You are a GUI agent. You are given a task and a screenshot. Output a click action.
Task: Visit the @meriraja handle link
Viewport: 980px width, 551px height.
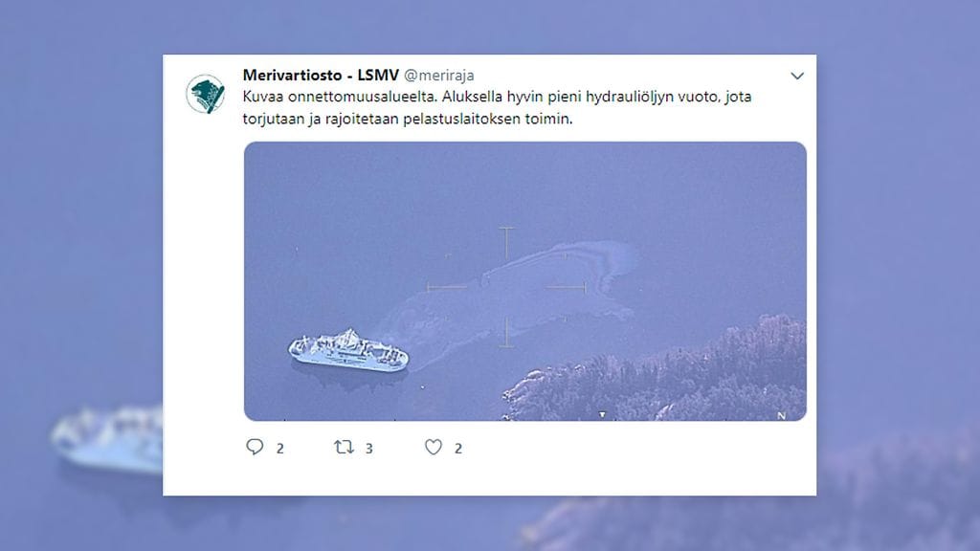(438, 75)
